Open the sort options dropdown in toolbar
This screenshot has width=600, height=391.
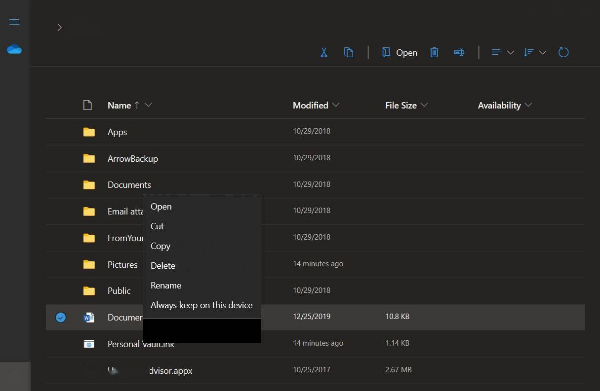[x=535, y=52]
